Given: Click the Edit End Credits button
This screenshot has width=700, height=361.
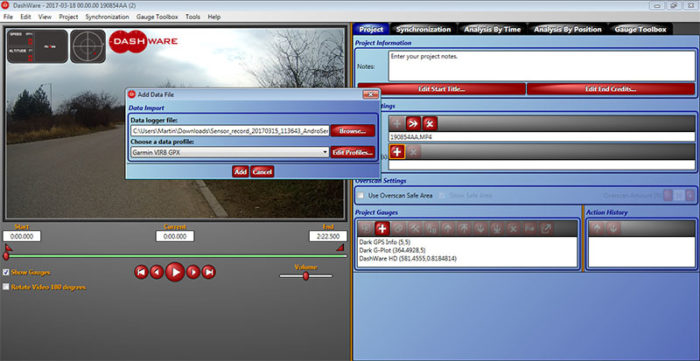Looking at the screenshot, I should pos(611,89).
